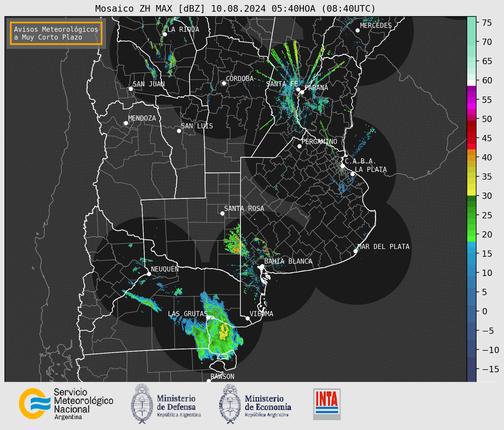
Task: Click the Avisos Meteorológicos a Muy Corto Plazo box
Action: point(56,33)
